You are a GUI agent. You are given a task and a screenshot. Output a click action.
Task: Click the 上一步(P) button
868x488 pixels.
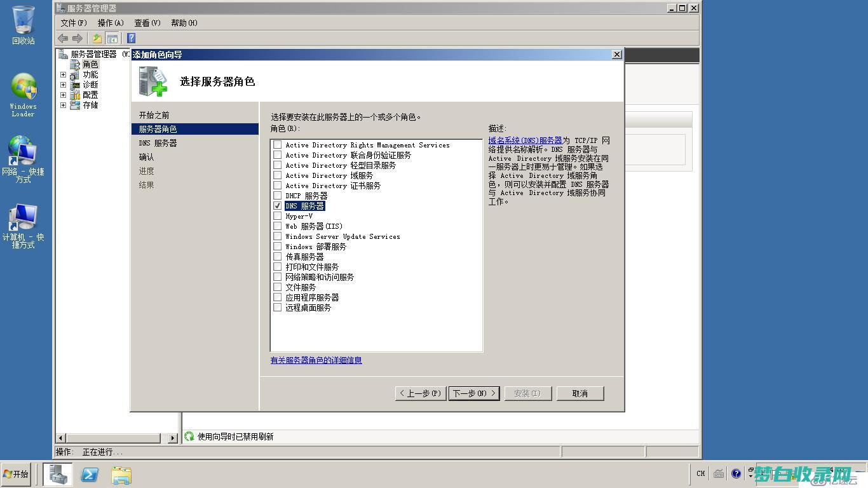(x=421, y=393)
